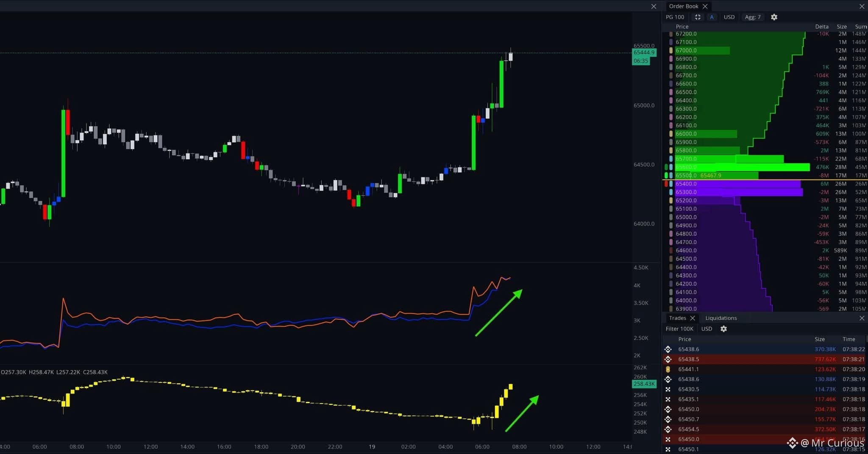
Task: Click the marker beside 64800.0 price level
Action: click(671, 234)
